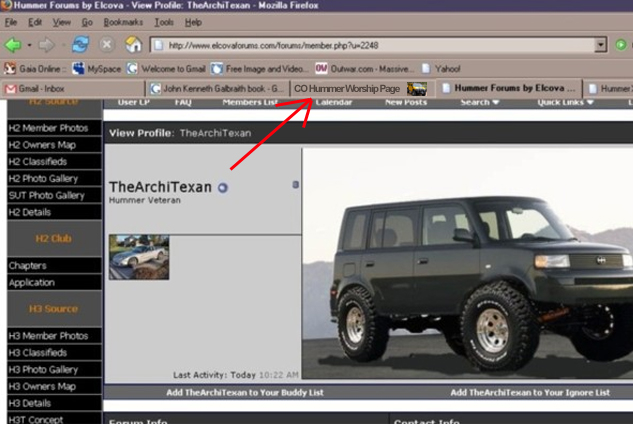Viewport: 633px width, 424px height.
Task: Open the forum FAQ link
Action: tap(183, 103)
